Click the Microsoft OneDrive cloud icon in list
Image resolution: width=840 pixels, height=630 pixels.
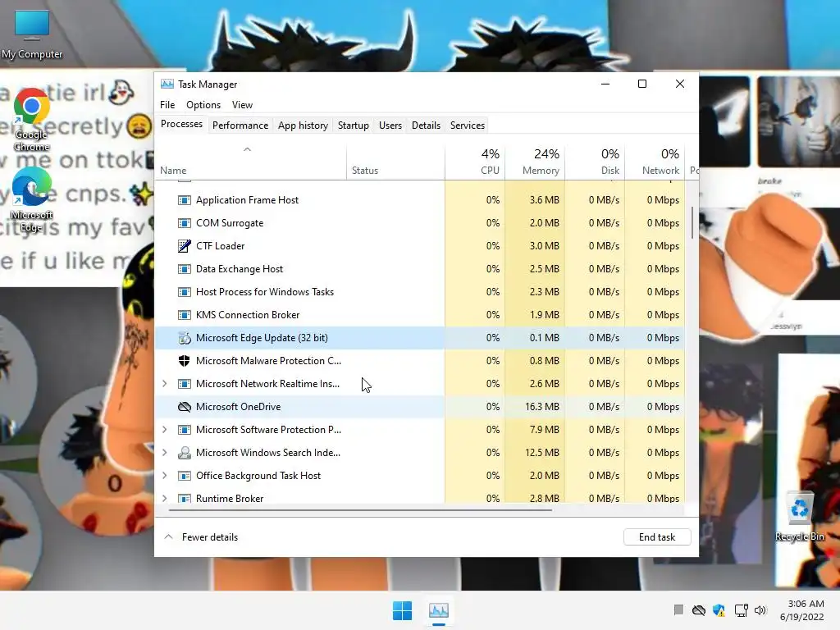pyautogui.click(x=185, y=407)
